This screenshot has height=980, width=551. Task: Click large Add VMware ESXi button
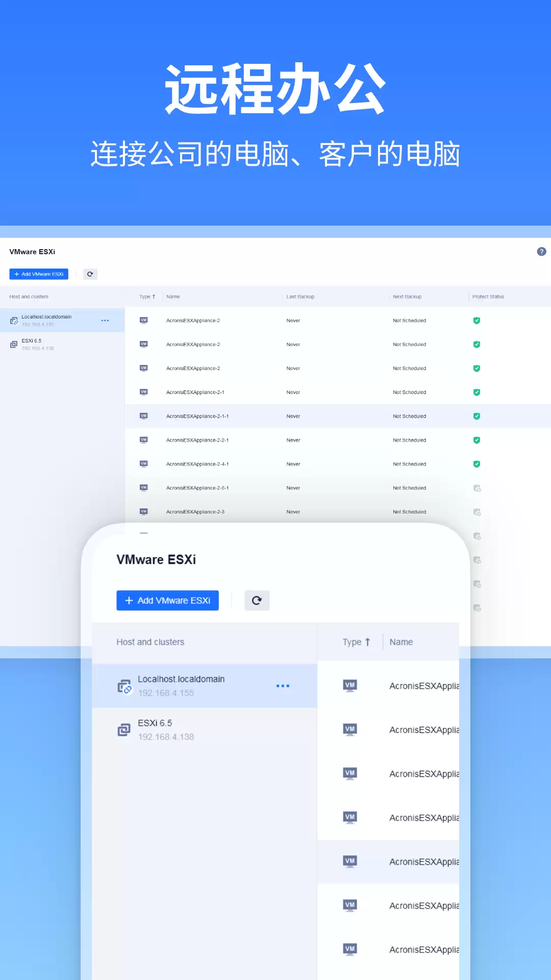point(167,600)
